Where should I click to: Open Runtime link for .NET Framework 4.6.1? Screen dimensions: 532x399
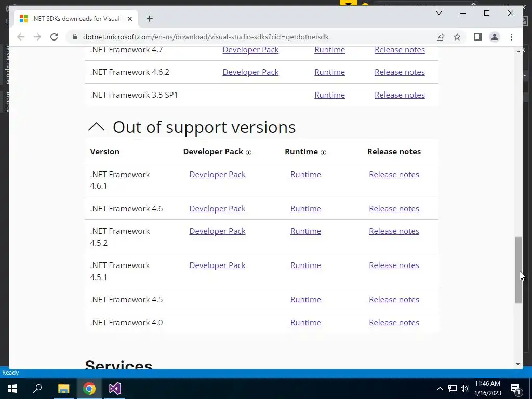pyautogui.click(x=305, y=174)
